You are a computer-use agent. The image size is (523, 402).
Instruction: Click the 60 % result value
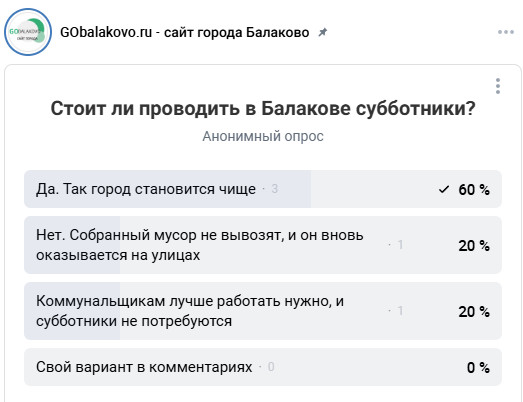click(x=474, y=189)
